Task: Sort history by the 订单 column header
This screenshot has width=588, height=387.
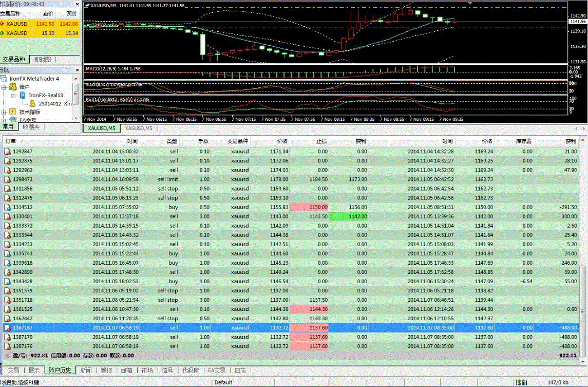Action: tap(28, 141)
